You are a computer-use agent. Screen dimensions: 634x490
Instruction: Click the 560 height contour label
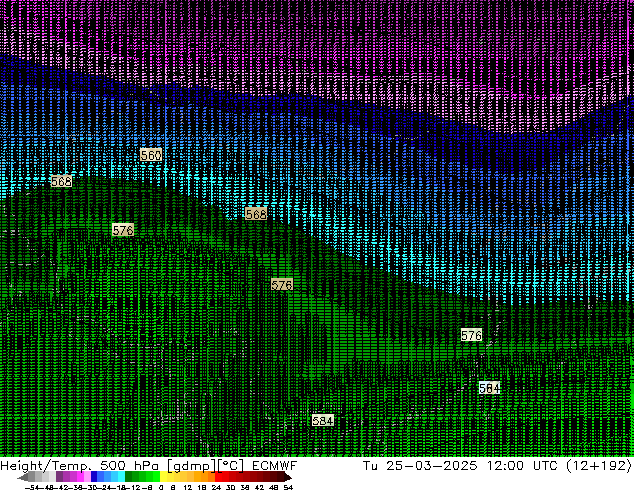tap(151, 155)
